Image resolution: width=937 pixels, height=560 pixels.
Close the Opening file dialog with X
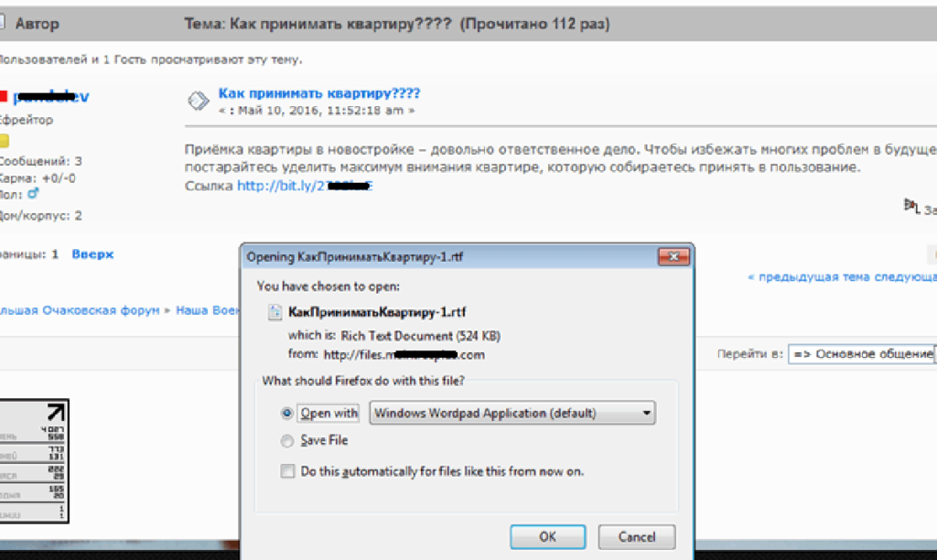[x=673, y=257]
